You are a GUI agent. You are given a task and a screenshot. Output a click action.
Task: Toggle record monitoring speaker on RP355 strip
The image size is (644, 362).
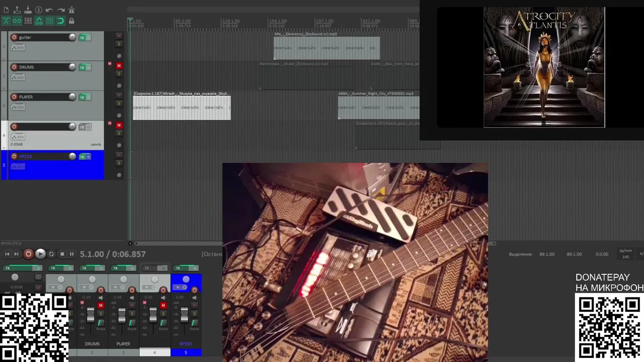(194, 298)
